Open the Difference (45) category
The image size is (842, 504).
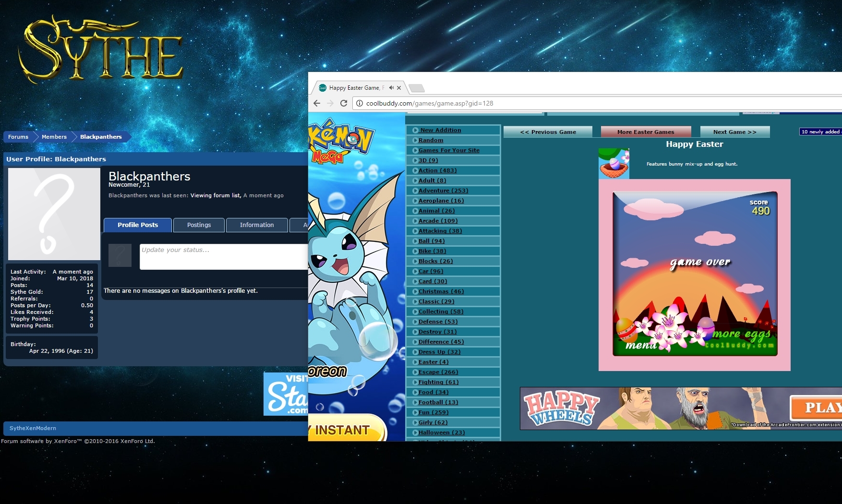pyautogui.click(x=441, y=342)
